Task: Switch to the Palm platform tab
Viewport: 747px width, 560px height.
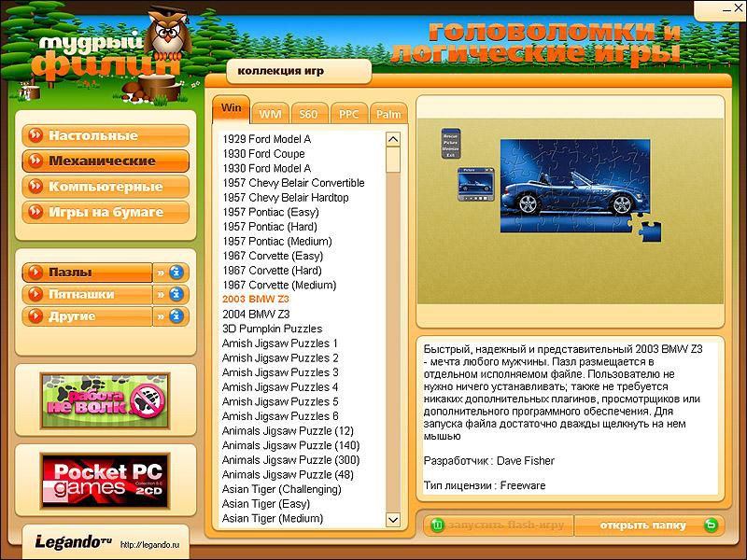Action: click(388, 114)
